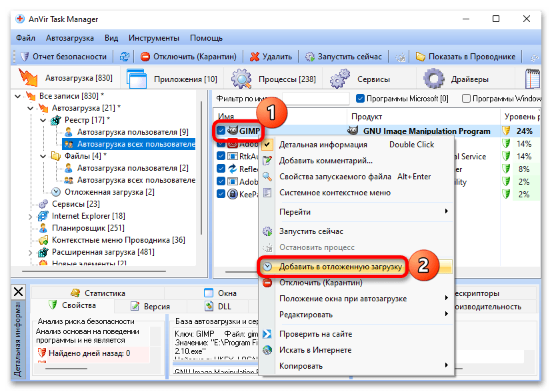Choose Добавить комментарий... in context menu
Viewport: 552px width, 392px height.
pyautogui.click(x=355, y=161)
